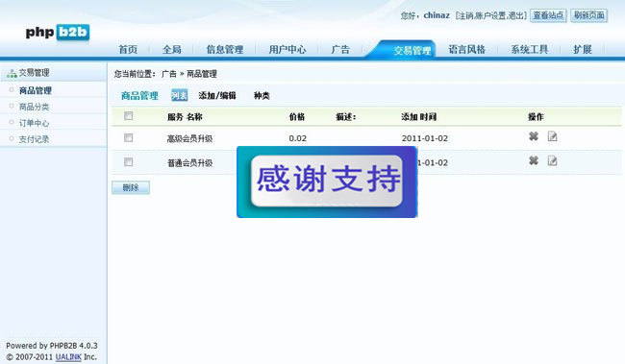Click the 商品管理 section heading
Image resolution: width=625 pixels, height=364 pixels.
coord(139,96)
